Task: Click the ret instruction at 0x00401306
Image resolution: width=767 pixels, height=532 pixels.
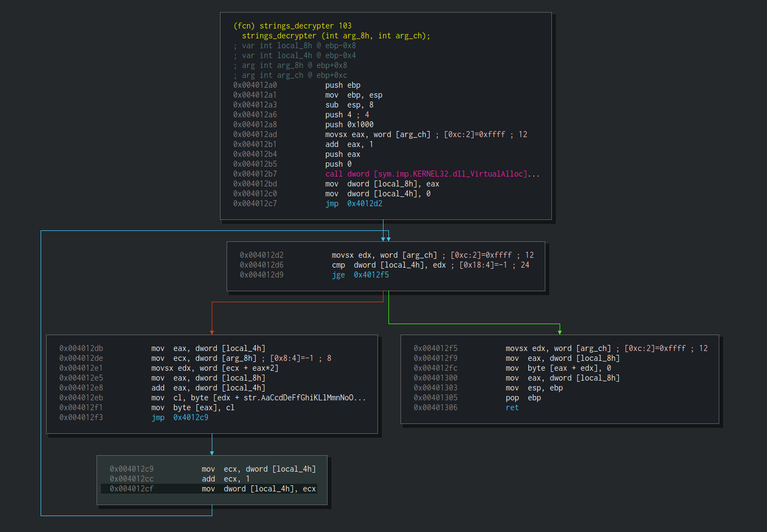Action: tap(512, 408)
